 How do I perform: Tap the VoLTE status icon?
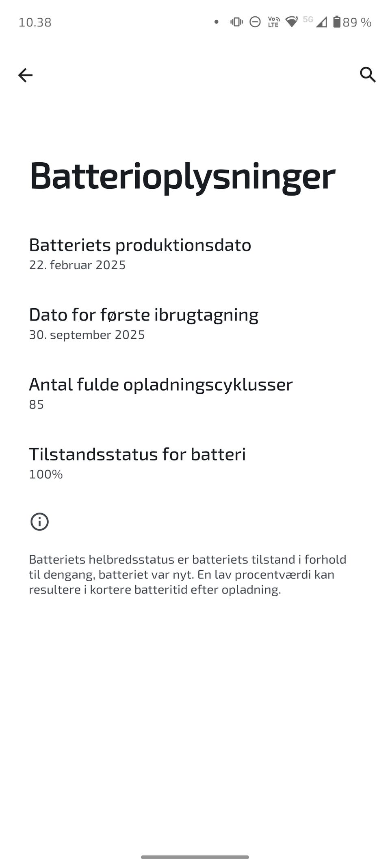click(274, 22)
